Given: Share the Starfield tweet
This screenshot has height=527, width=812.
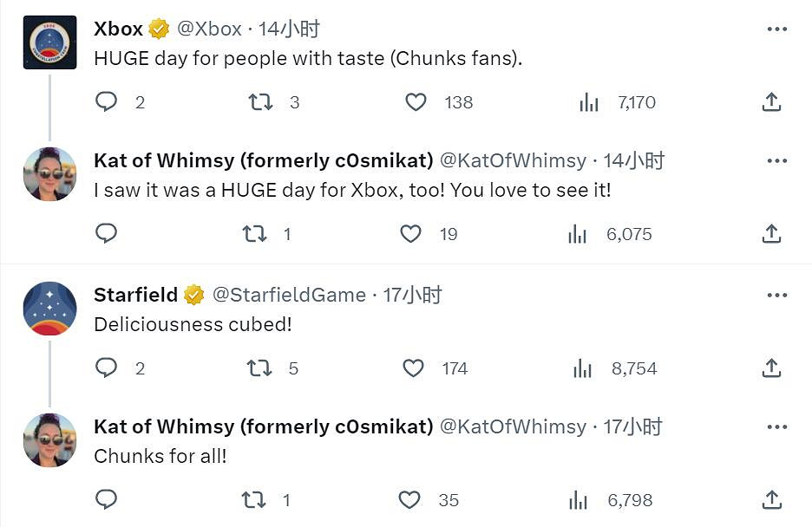Looking at the screenshot, I should click(771, 368).
